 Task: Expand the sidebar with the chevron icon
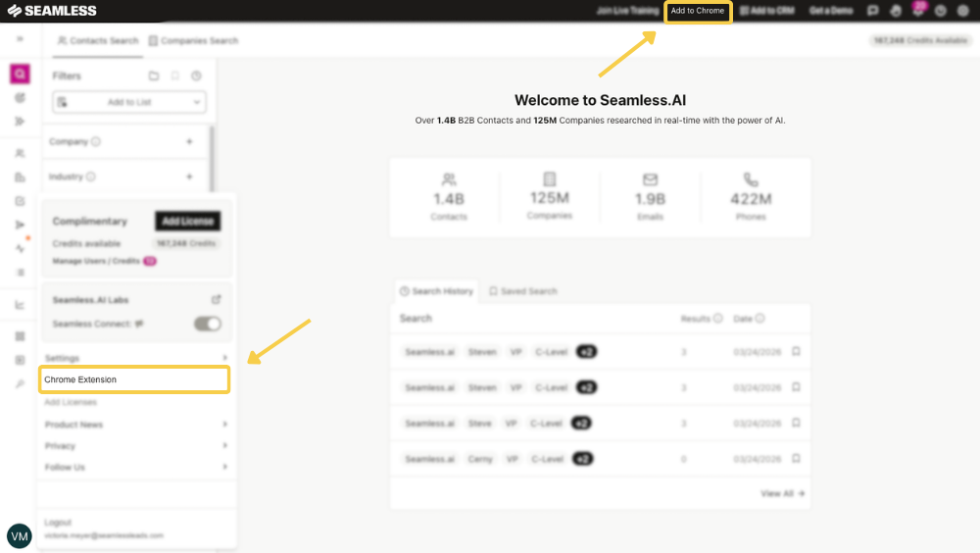20,39
